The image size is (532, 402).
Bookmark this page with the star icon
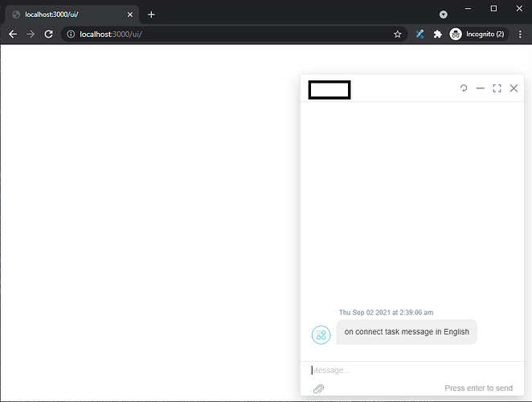click(x=397, y=35)
